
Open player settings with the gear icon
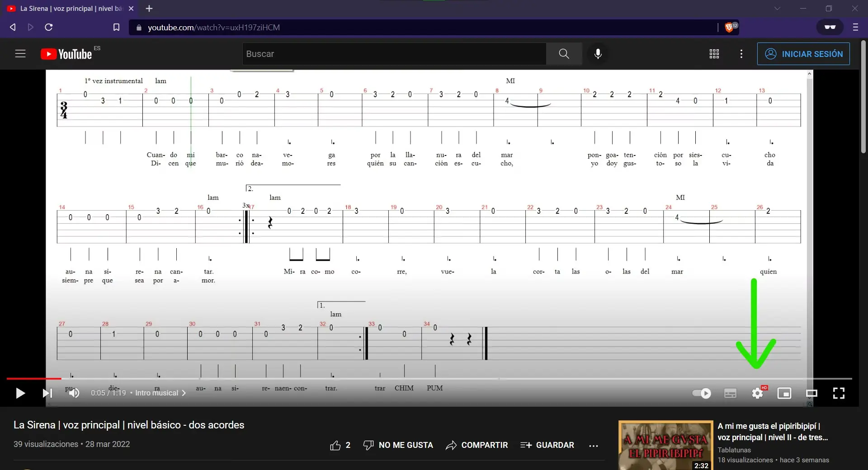758,393
